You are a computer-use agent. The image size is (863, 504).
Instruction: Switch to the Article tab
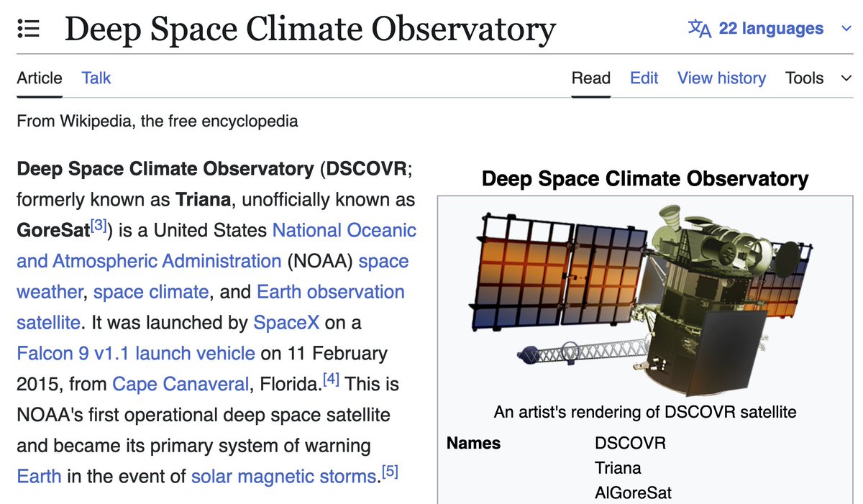coord(40,78)
